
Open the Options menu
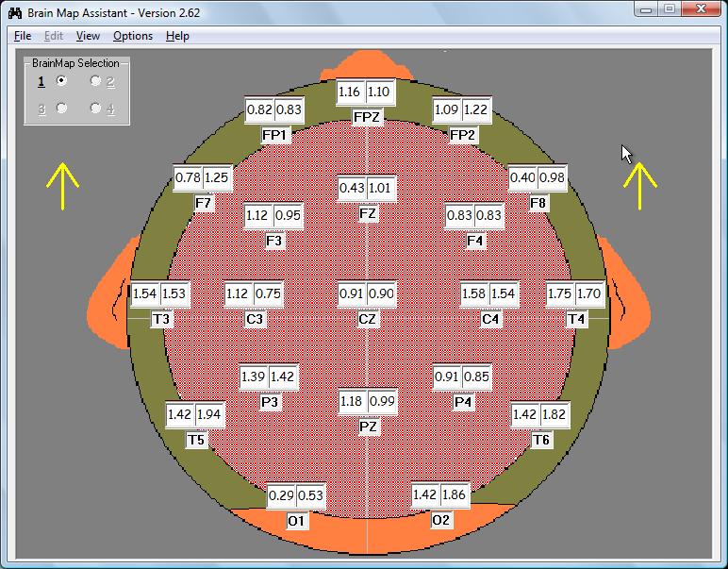pos(132,36)
